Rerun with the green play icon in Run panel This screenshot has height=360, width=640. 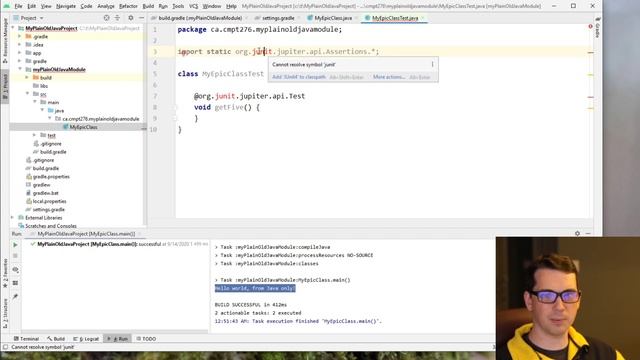click(x=16, y=245)
